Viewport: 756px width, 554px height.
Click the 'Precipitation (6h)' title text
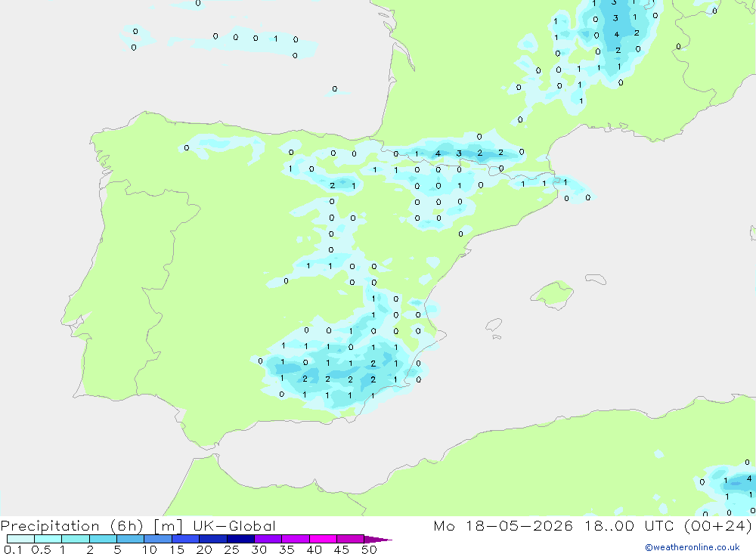72,526
